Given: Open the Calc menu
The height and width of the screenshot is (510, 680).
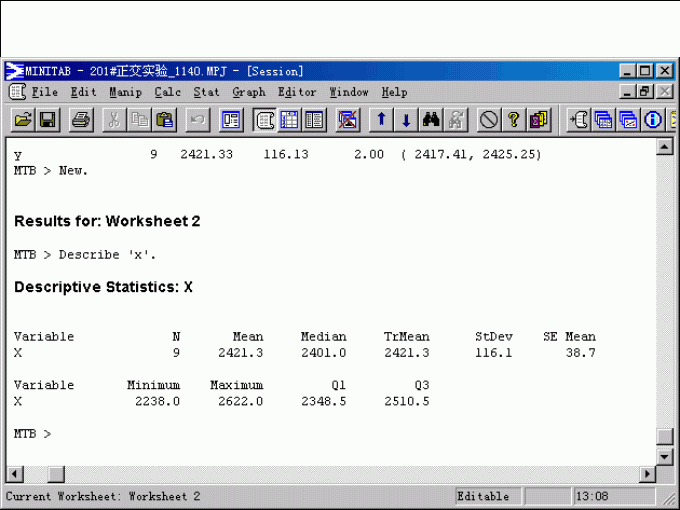Looking at the screenshot, I should tap(167, 92).
